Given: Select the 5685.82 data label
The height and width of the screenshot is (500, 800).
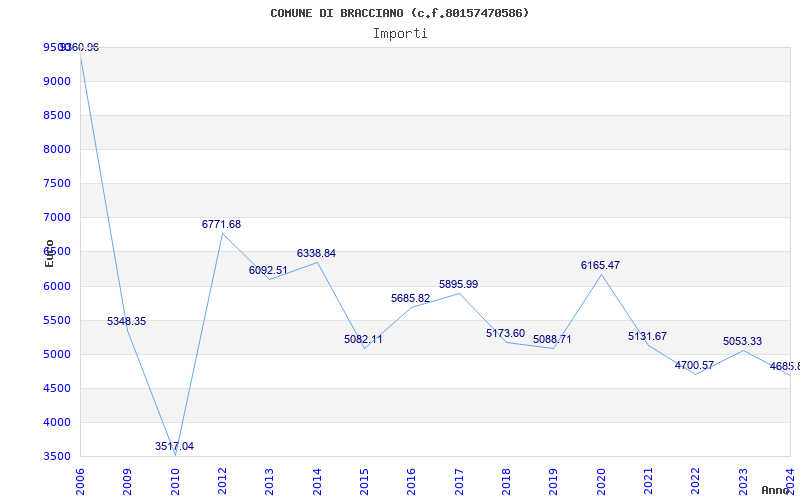Looking at the screenshot, I should click(411, 298).
